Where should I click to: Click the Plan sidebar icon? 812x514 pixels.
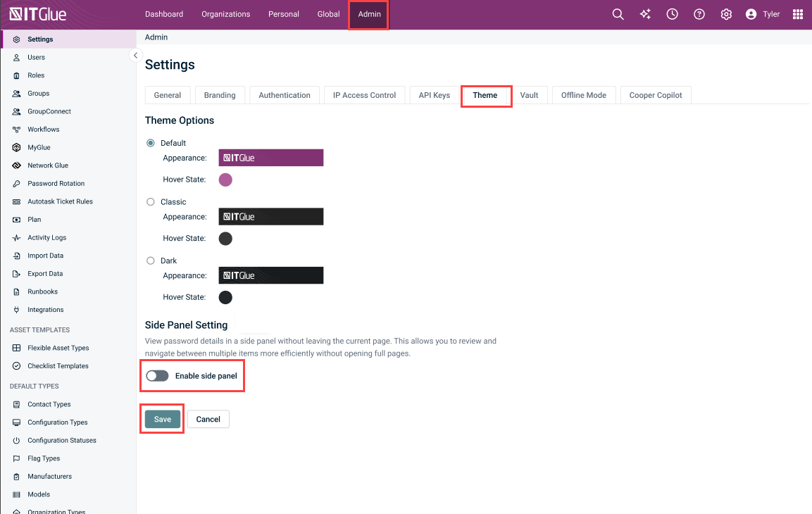17,220
